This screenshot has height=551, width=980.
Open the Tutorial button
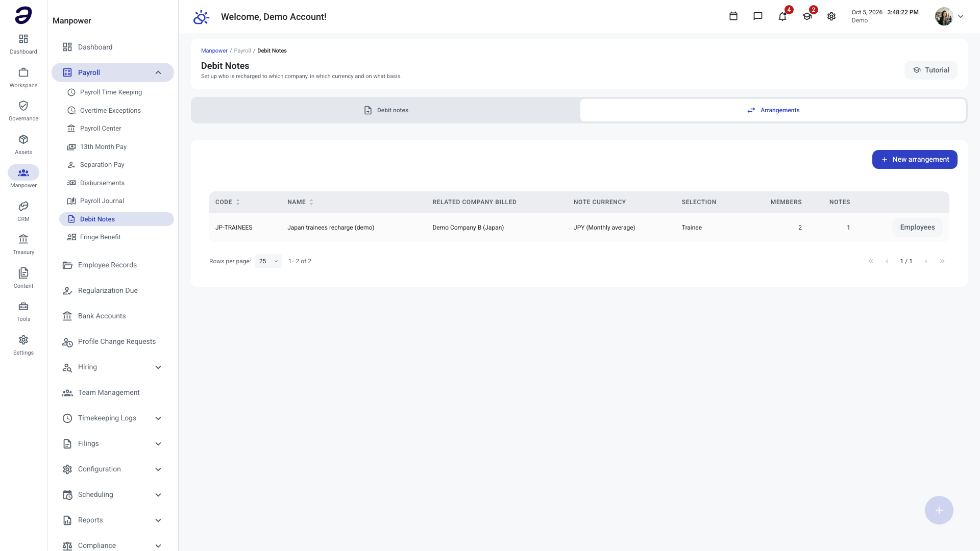click(x=931, y=70)
